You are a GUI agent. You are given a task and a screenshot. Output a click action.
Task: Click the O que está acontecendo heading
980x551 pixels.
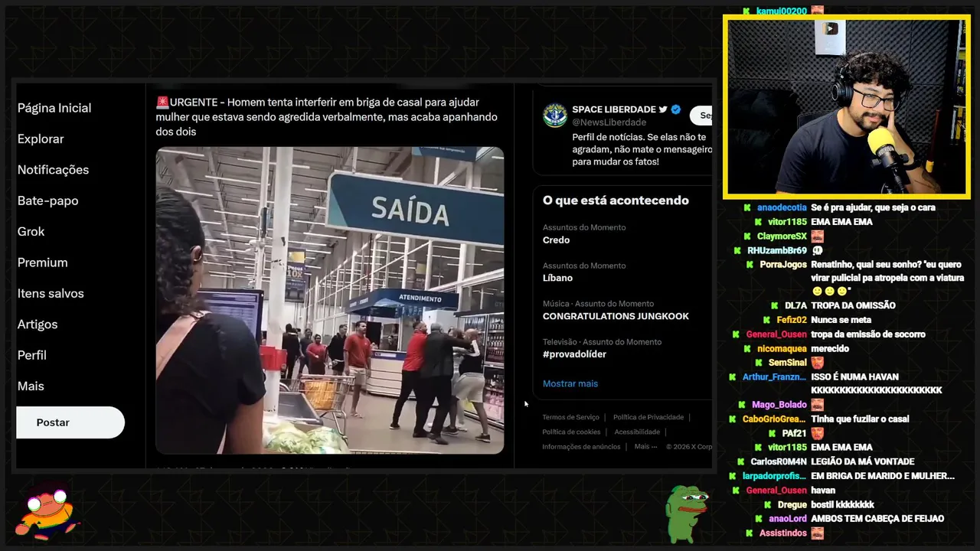[x=616, y=201]
